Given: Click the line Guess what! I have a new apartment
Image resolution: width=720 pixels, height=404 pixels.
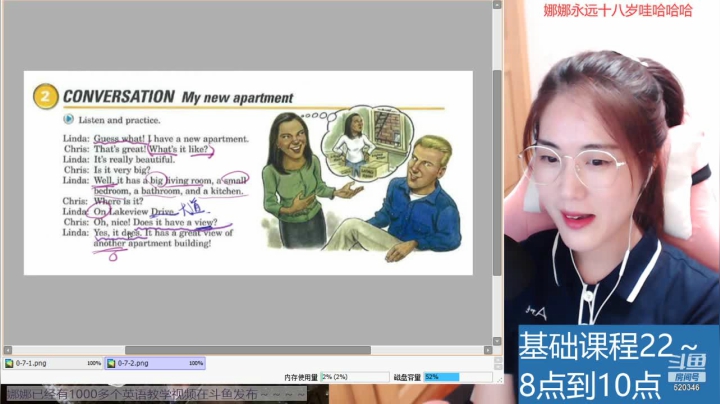Looking at the screenshot, I should (171, 139).
